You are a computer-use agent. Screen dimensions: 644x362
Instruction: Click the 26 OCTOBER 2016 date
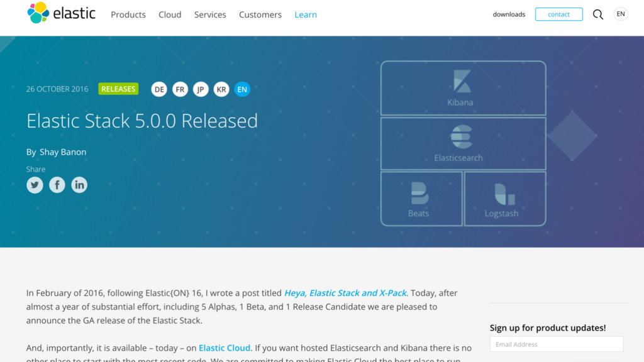57,89
